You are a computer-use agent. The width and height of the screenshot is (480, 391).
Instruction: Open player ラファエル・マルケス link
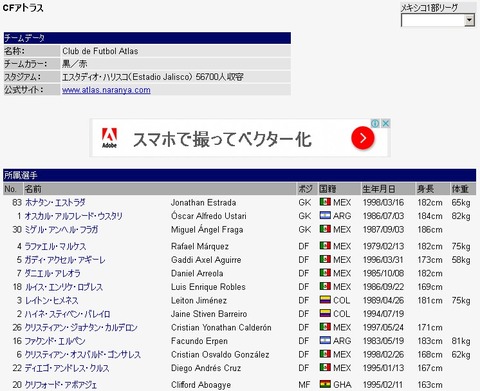click(55, 246)
